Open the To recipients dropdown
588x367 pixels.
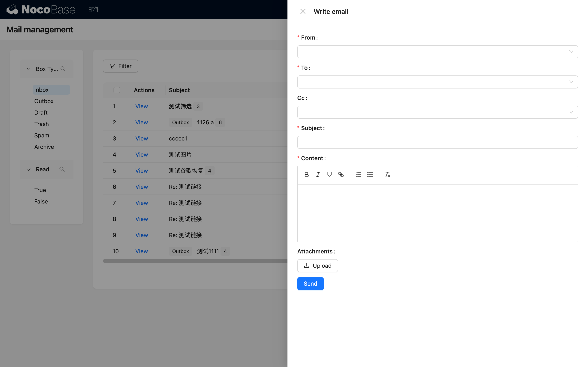tap(437, 82)
